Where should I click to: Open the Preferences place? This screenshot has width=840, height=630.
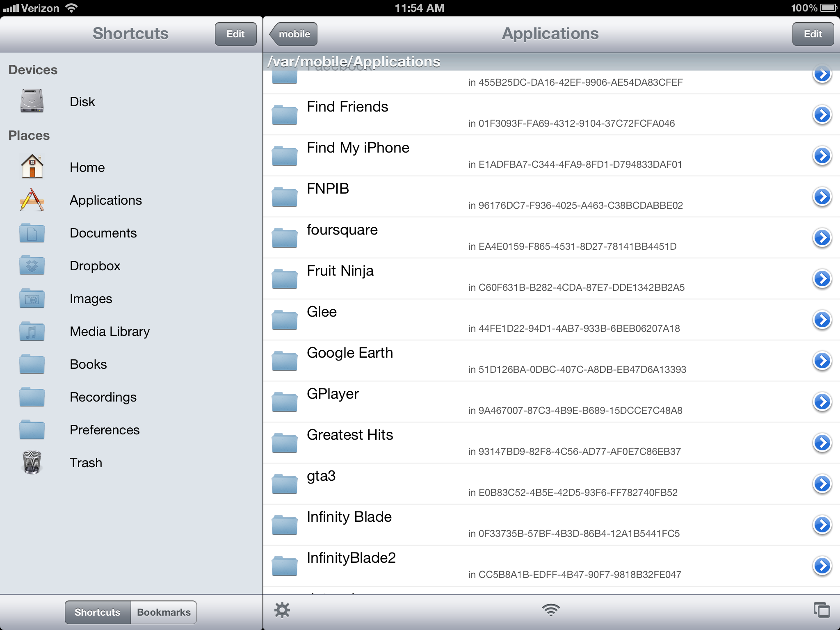105,430
